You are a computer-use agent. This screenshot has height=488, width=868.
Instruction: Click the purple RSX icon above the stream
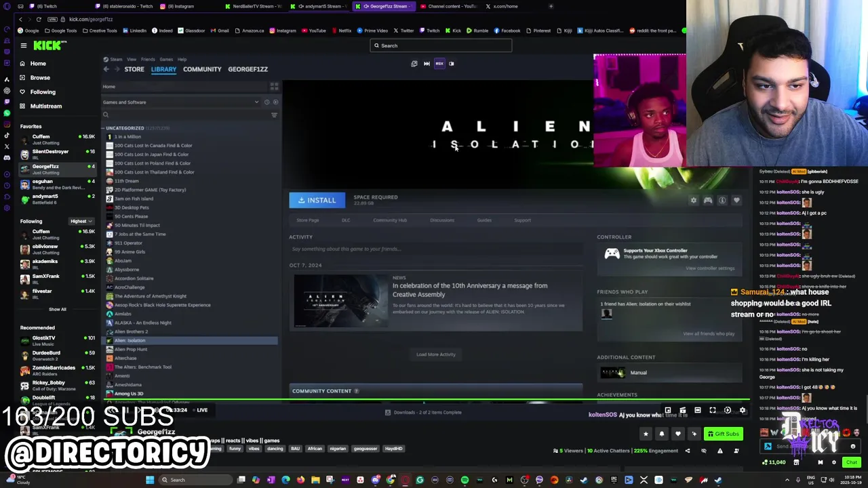click(439, 64)
